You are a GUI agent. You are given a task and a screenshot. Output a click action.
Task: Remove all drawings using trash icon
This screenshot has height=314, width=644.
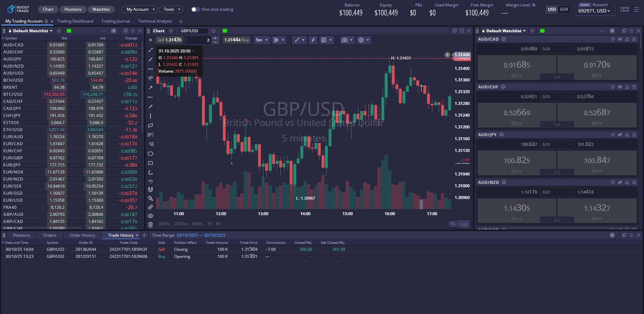point(151,224)
